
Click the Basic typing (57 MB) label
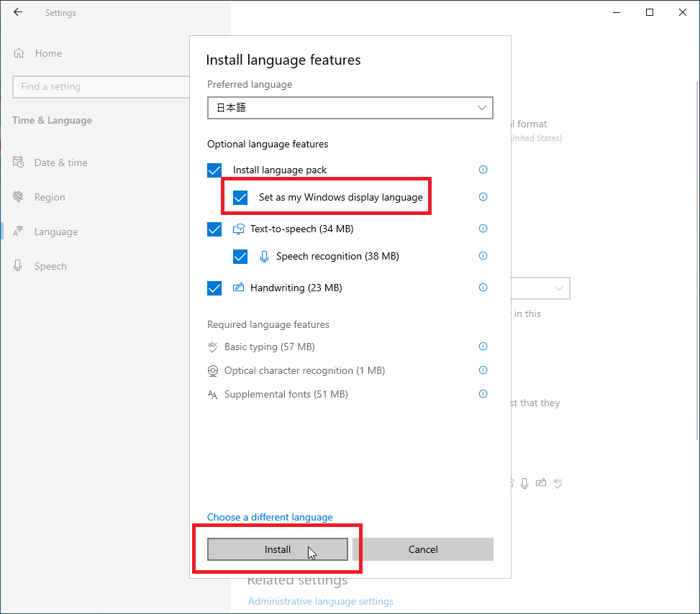pos(269,347)
